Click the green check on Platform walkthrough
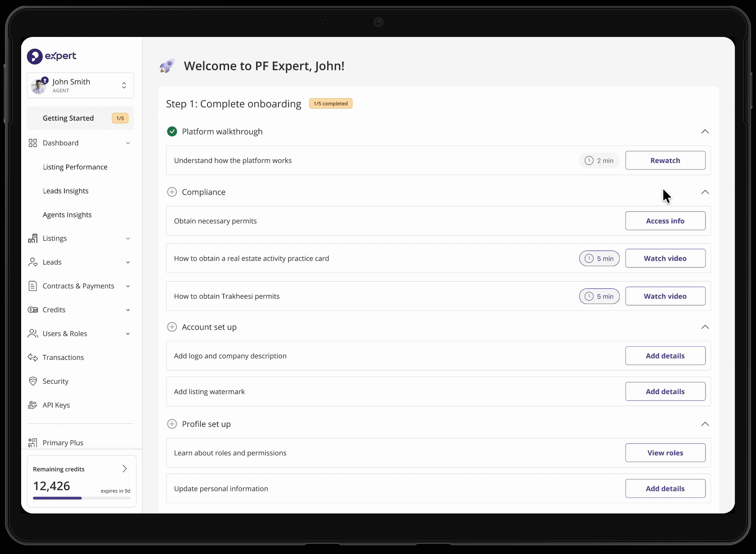Screen dimensions: 756x554 point(172,132)
